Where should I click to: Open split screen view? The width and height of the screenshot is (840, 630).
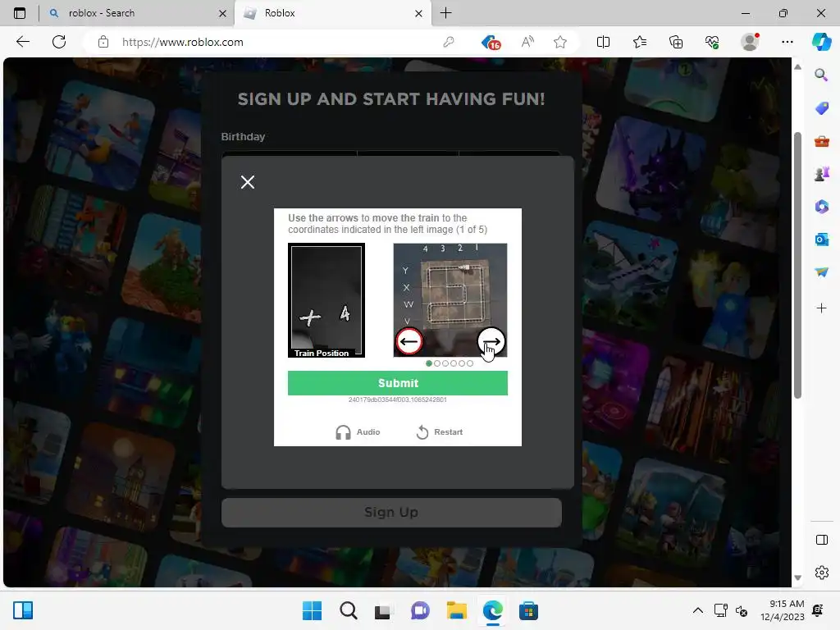pos(603,42)
